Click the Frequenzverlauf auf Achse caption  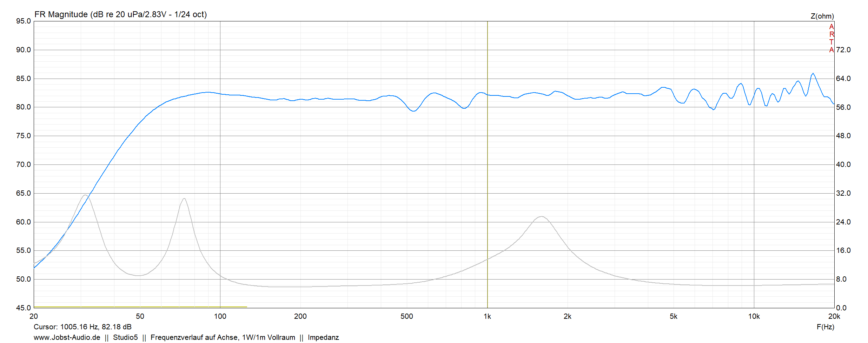[x=223, y=337]
